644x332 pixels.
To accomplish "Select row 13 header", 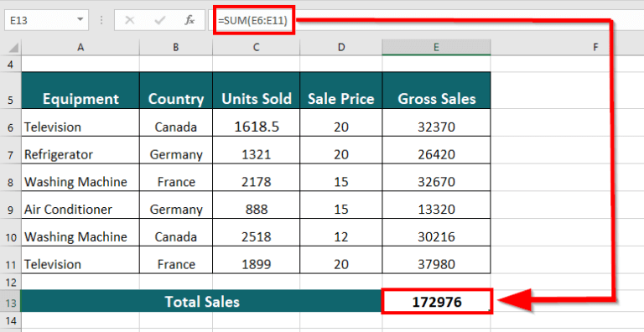I will click(x=10, y=301).
